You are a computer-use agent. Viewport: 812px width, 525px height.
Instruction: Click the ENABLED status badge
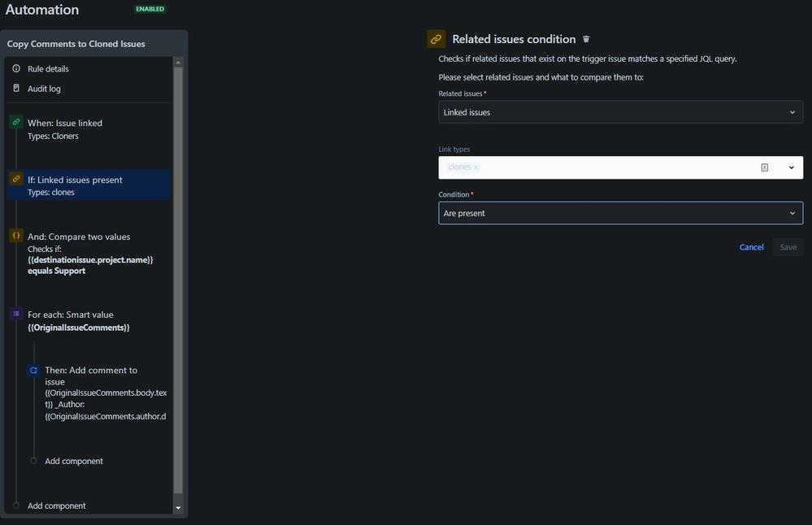pos(150,9)
